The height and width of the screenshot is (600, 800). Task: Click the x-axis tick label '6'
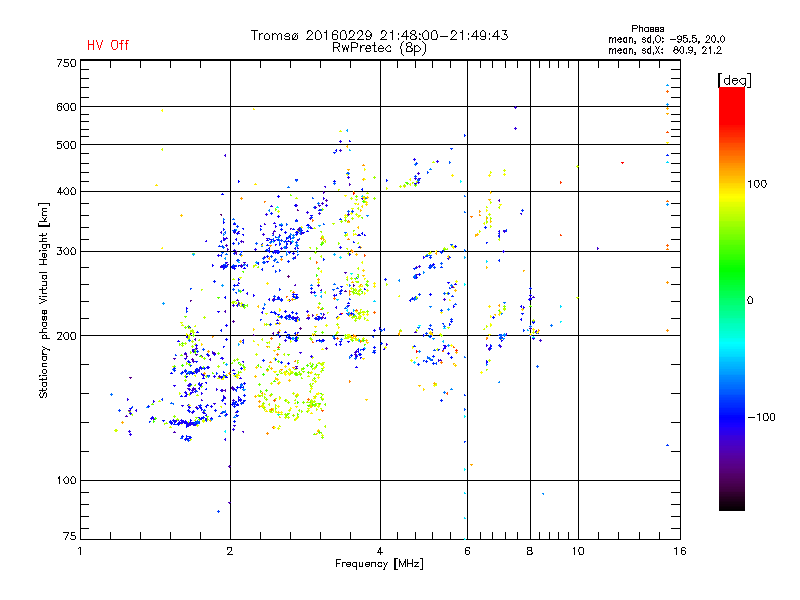point(467,551)
